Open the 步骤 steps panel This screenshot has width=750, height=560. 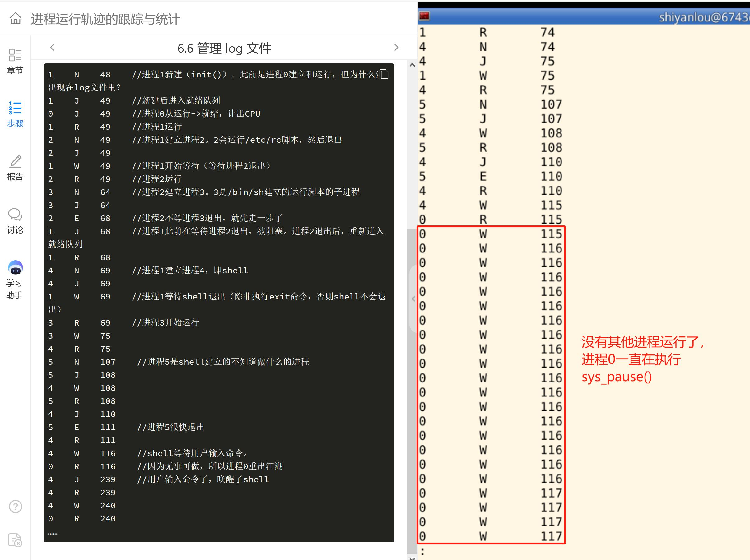click(x=15, y=114)
